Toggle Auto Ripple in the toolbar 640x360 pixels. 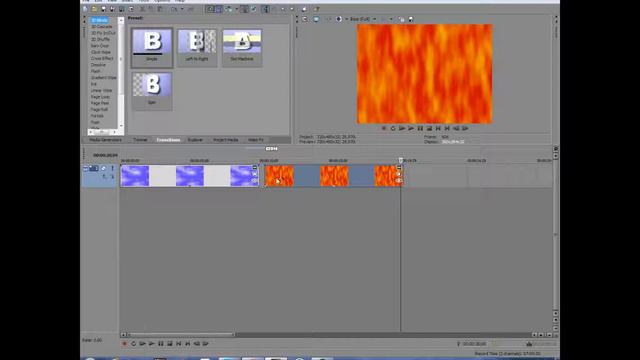pos(228,9)
